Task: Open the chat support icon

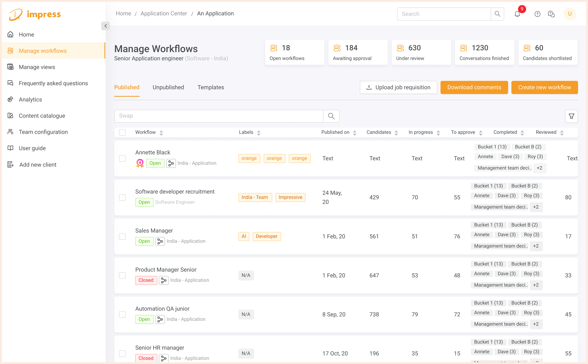Action: pos(551,14)
